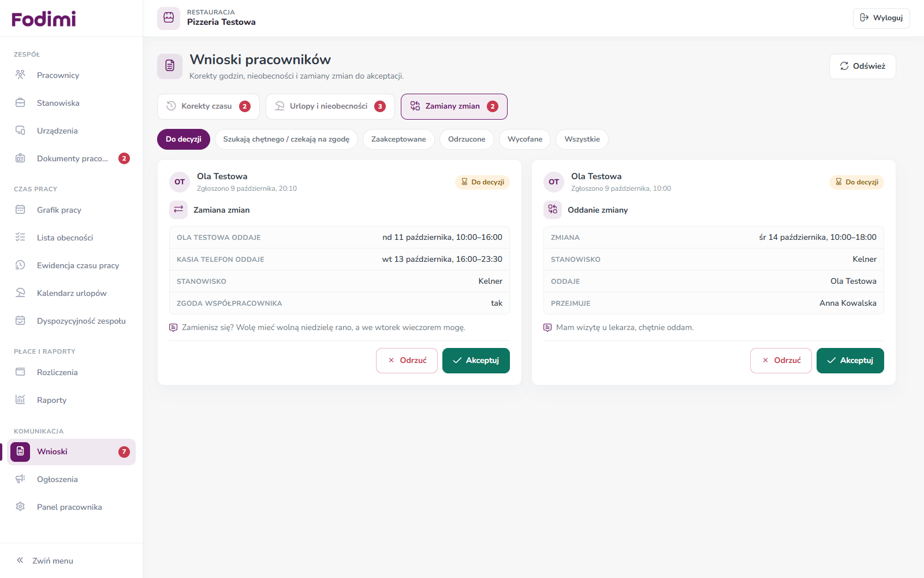Image resolution: width=924 pixels, height=578 pixels.
Task: Open the Grafik pracy calendar icon
Action: (20, 210)
